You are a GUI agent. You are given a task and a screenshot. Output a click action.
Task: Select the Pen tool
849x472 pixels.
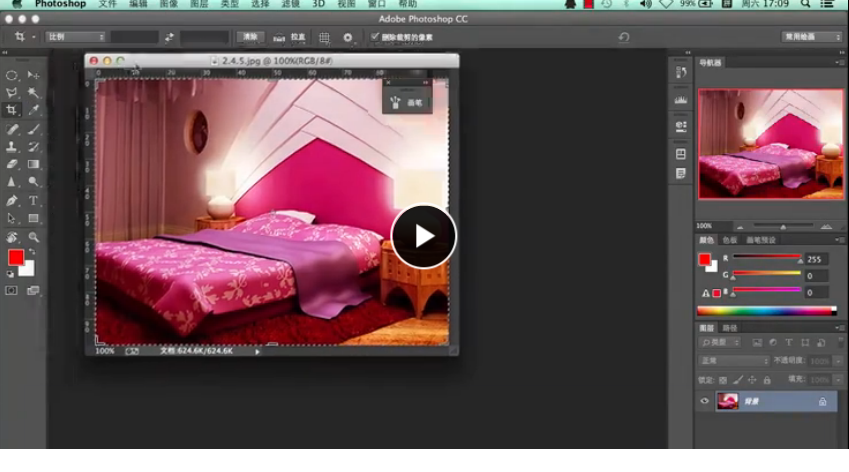click(x=11, y=201)
